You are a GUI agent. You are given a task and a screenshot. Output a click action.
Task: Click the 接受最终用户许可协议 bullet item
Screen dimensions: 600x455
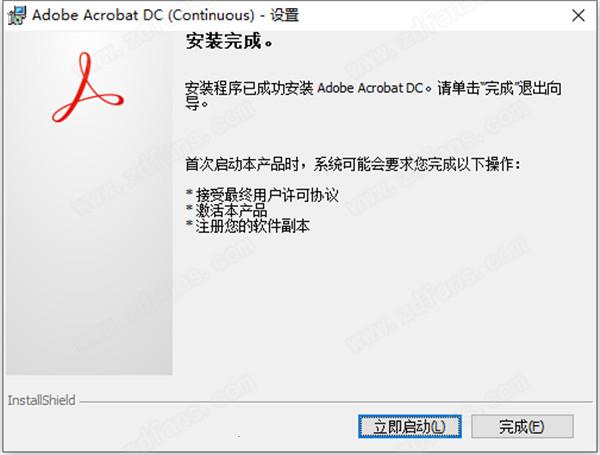(x=262, y=195)
